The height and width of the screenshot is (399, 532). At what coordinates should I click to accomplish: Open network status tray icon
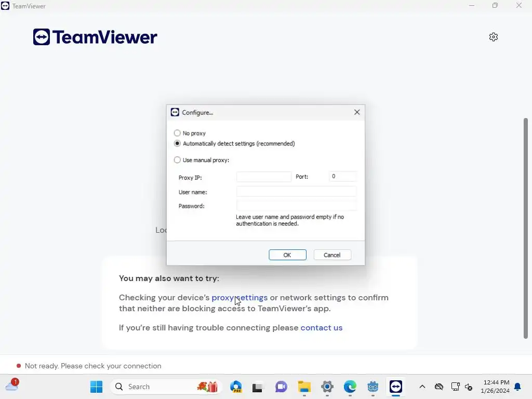coord(455,387)
